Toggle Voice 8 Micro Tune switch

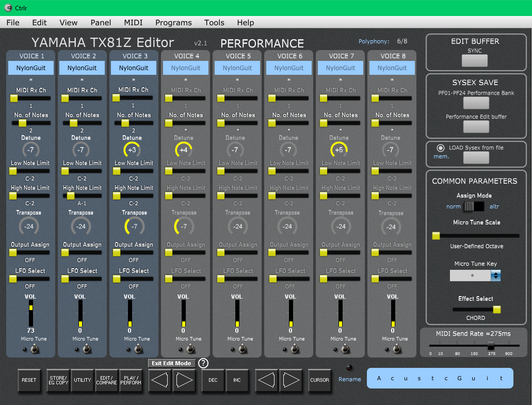[x=397, y=349]
